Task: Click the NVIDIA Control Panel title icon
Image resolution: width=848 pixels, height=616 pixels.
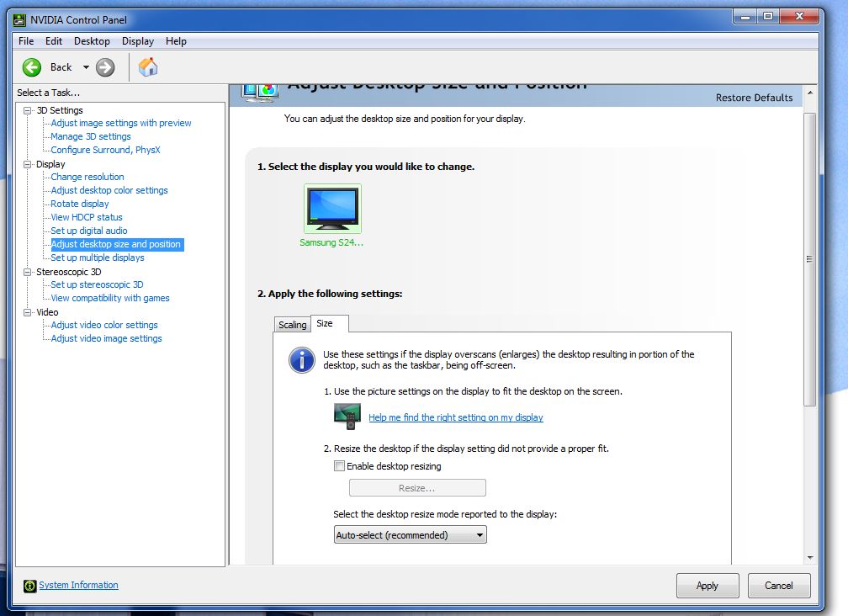Action: coord(19,20)
